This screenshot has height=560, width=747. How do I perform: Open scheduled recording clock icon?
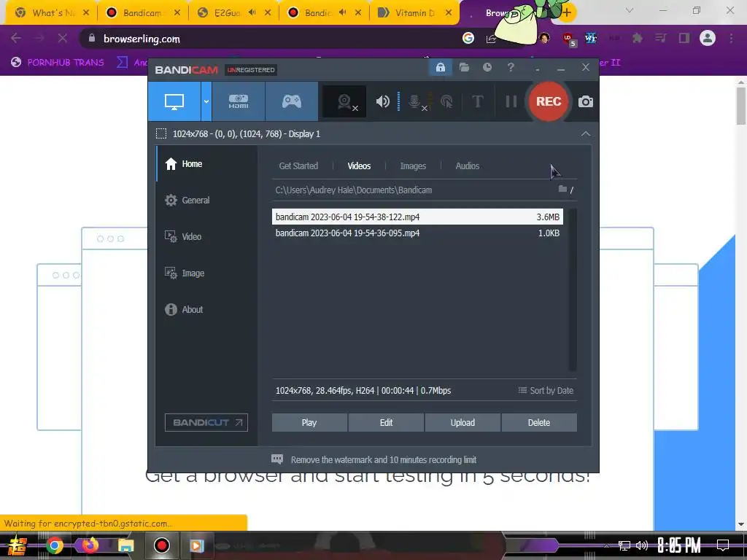pyautogui.click(x=487, y=68)
